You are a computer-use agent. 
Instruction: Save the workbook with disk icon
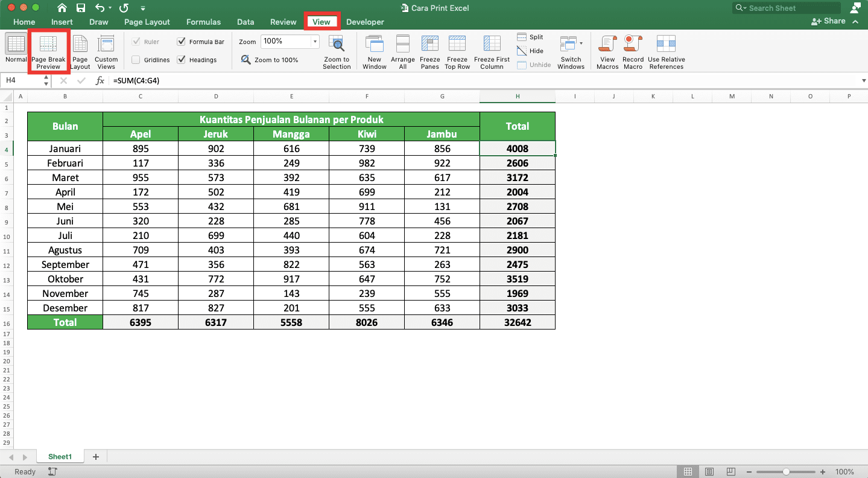81,8
